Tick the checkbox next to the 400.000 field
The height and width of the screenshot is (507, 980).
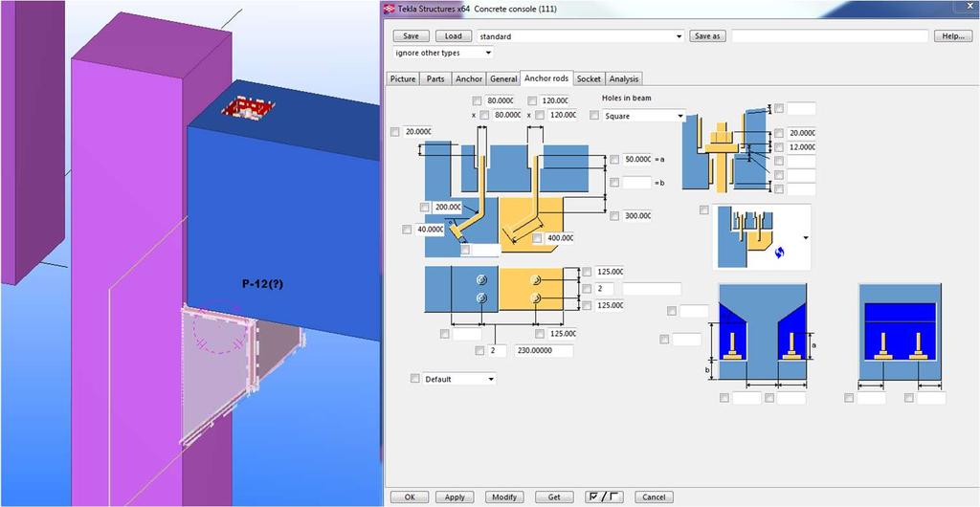pyautogui.click(x=538, y=238)
